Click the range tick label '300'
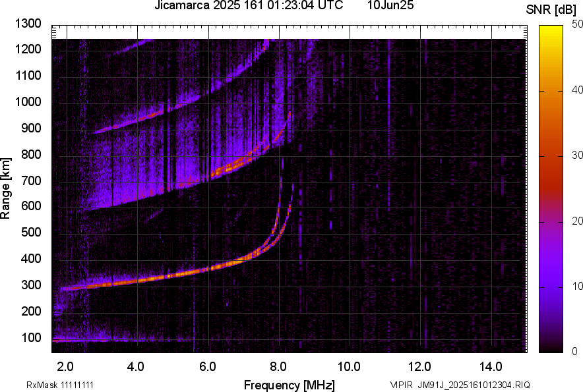Image resolution: width=583 pixels, height=392 pixels. coord(31,285)
